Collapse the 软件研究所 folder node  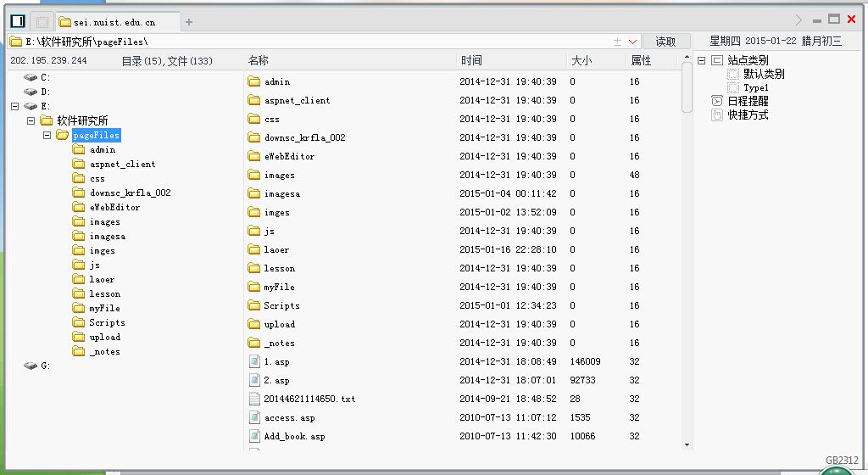tap(31, 120)
